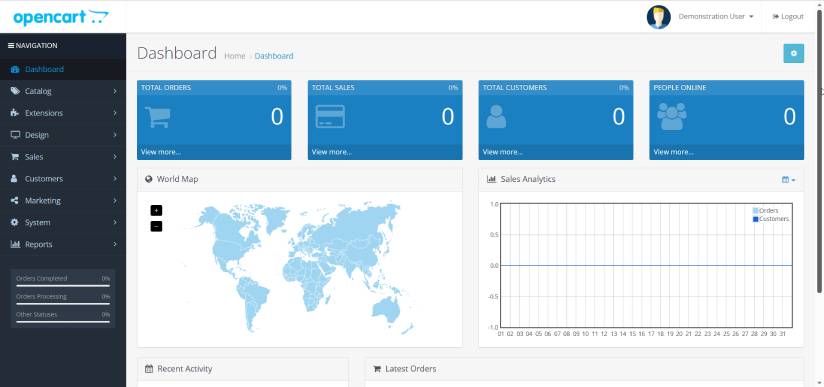Click the person icon in Total Customers tile
This screenshot has width=824, height=387.
496,117
